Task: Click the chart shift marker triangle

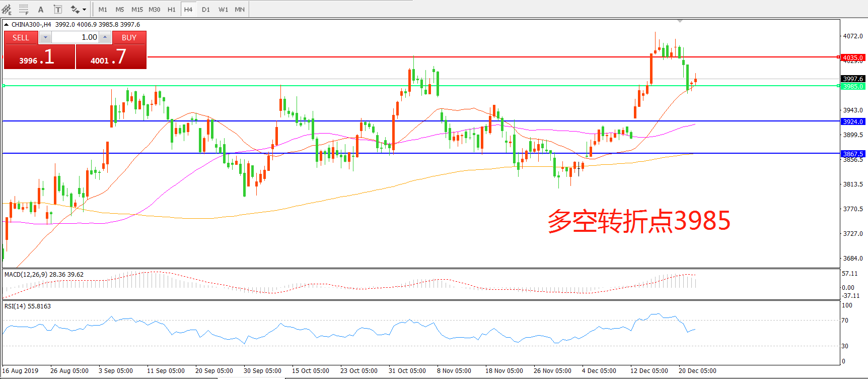Action: pos(680,21)
